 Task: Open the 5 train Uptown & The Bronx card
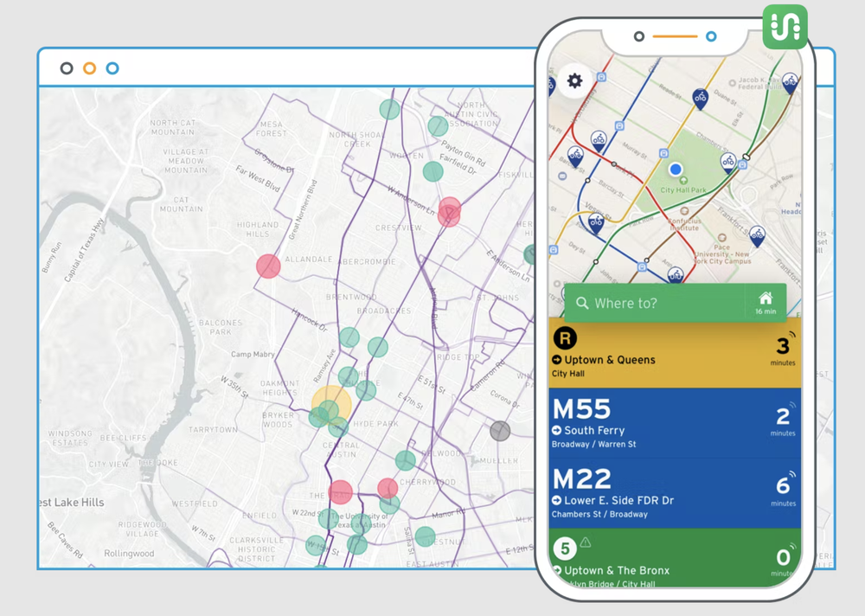coord(675,557)
